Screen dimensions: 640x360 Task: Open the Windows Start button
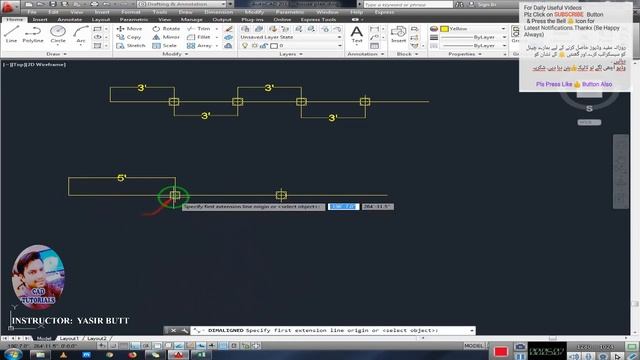[13, 354]
